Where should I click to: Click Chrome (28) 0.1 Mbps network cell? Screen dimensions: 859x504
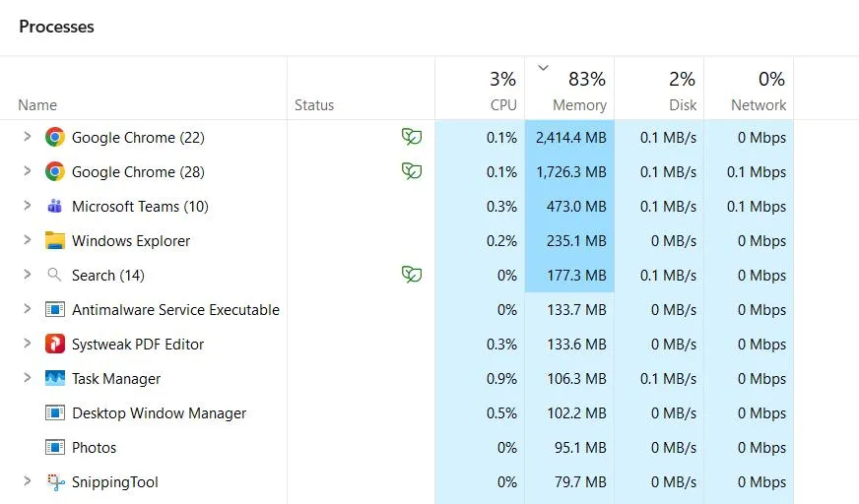tap(749, 172)
